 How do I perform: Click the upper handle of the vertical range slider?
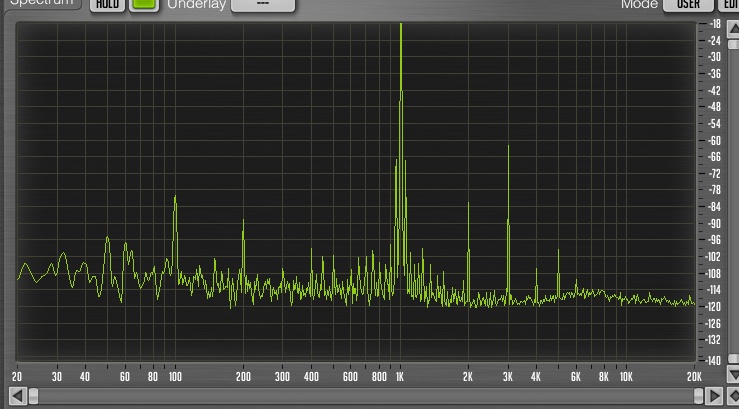tap(733, 44)
